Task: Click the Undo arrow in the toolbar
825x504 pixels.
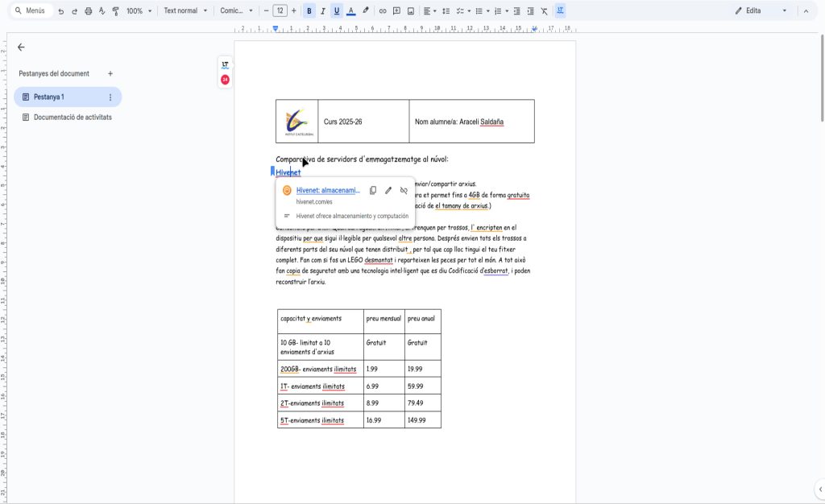Action: (60, 11)
